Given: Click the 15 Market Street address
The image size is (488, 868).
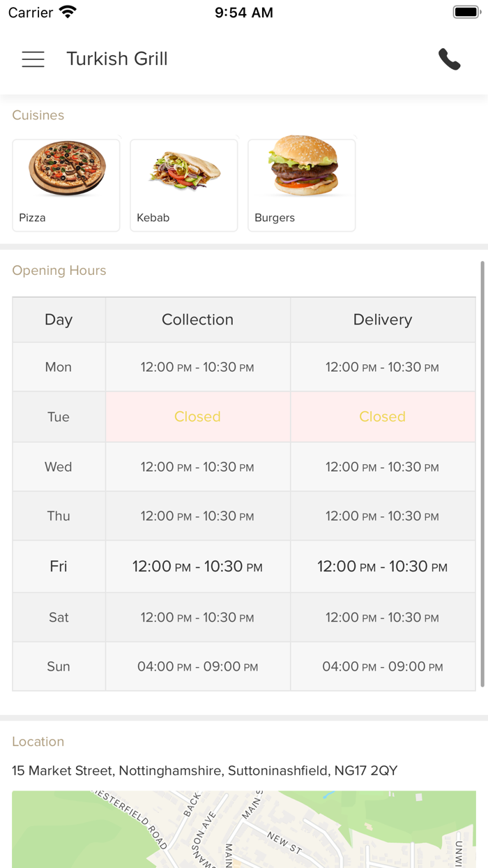Looking at the screenshot, I should (204, 770).
